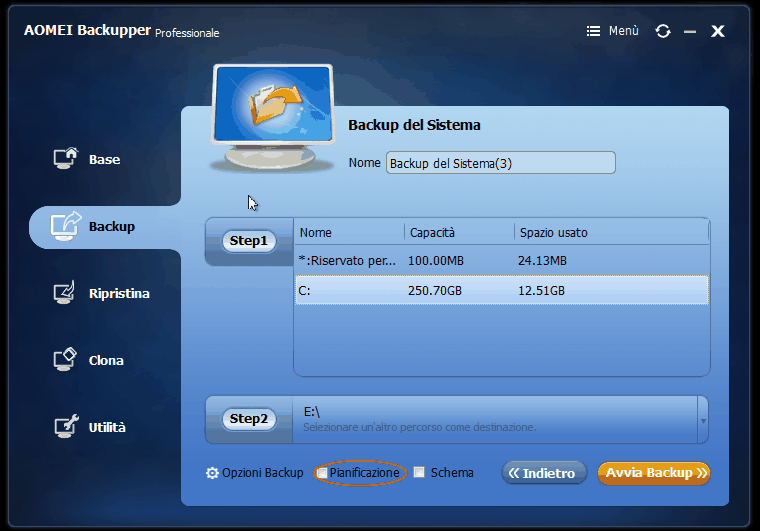Click the 24.13MB used space value
Image resolution: width=760 pixels, height=531 pixels.
[x=542, y=261]
